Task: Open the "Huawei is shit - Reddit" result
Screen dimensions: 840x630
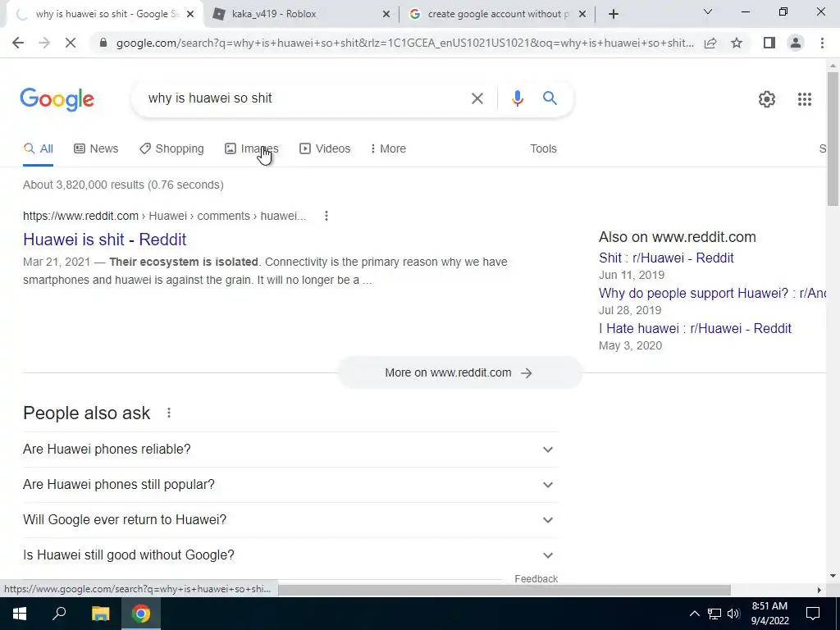Action: (x=104, y=240)
